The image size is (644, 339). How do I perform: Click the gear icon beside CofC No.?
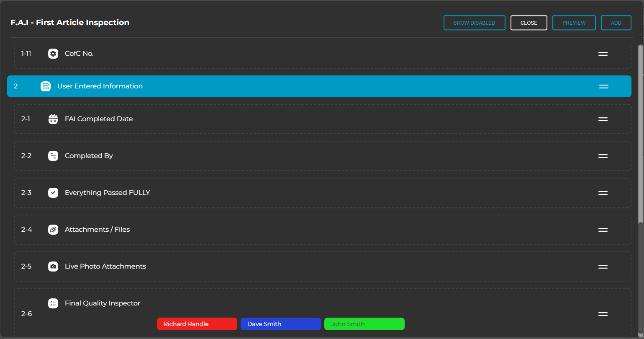(x=53, y=54)
